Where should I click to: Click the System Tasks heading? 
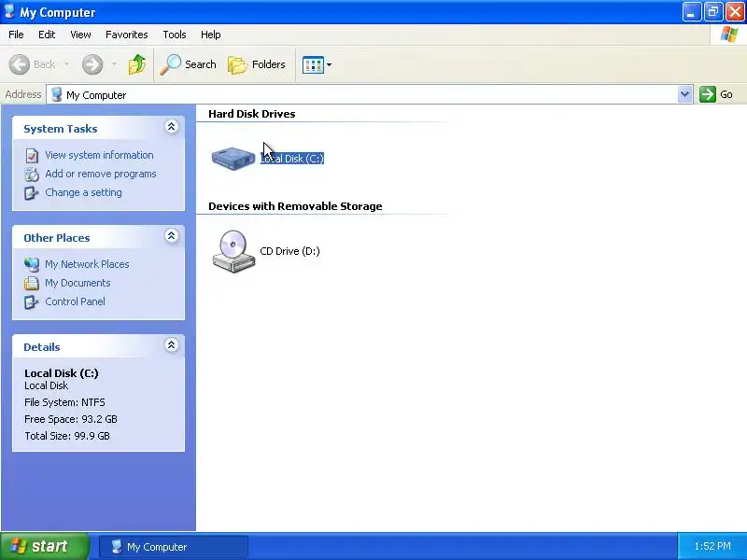(x=61, y=129)
